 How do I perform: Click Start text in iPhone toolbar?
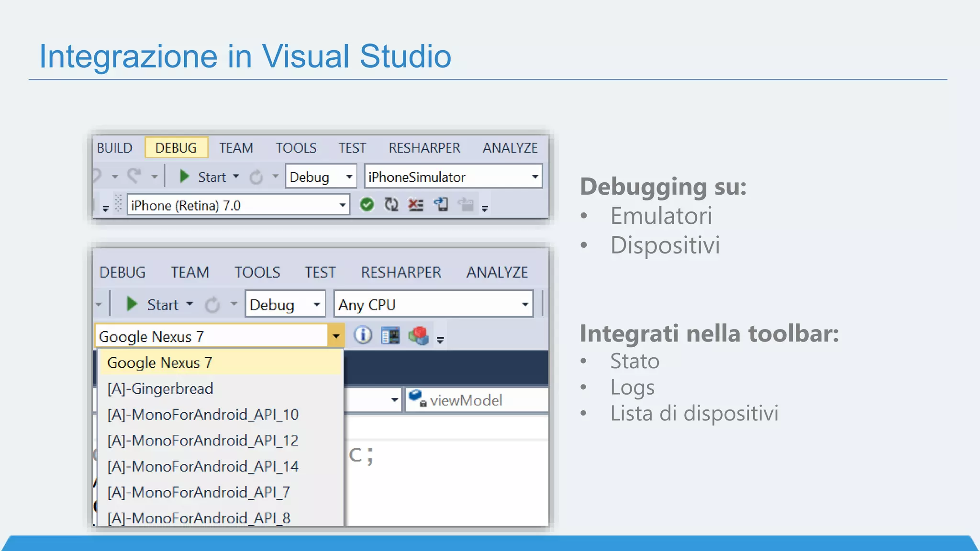(212, 177)
